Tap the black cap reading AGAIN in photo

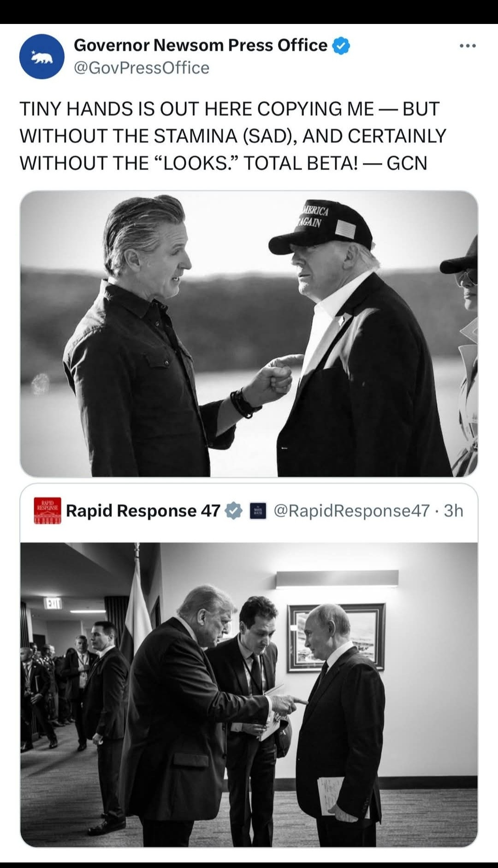[x=321, y=228]
